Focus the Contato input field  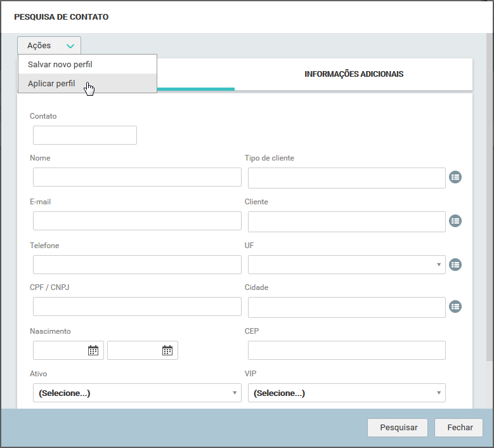point(85,135)
